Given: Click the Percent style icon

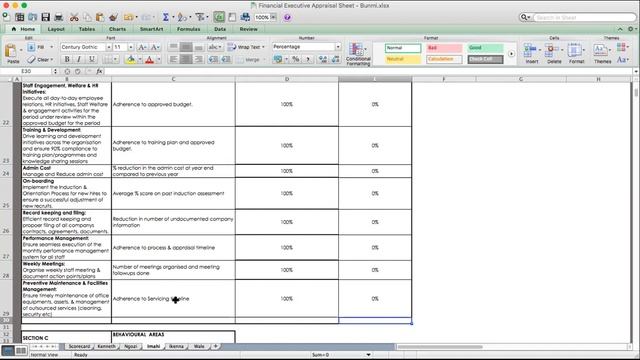Looking at the screenshot, I should 296,60.
